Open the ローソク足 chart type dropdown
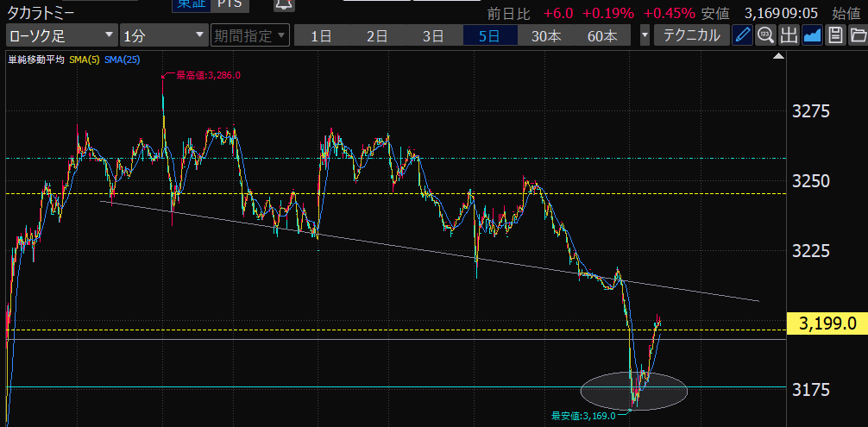 (x=60, y=35)
